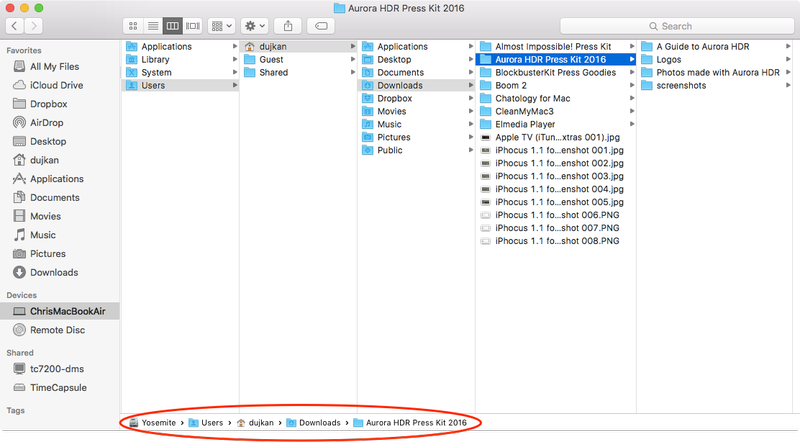Click Downloads in the path bar
Viewport: 800px width, 442px height.
click(x=313, y=423)
